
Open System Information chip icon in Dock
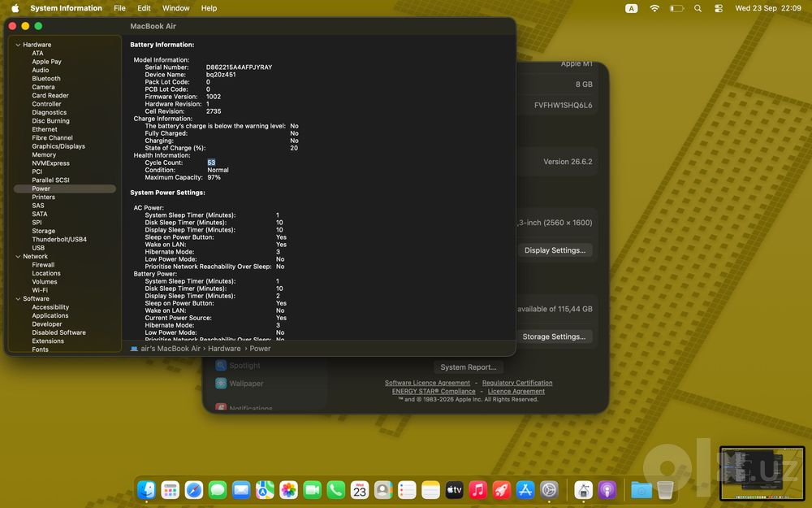[x=584, y=489]
